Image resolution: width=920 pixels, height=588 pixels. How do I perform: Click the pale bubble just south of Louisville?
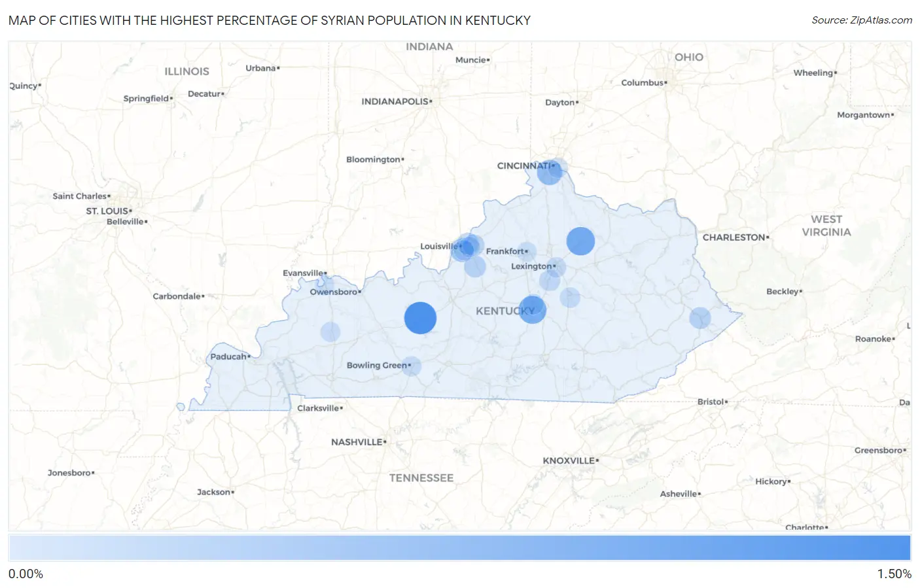pos(475,267)
